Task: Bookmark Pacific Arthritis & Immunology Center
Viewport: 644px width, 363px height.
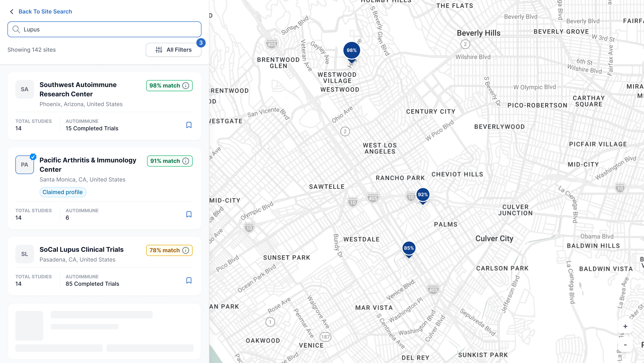Action: [189, 215]
